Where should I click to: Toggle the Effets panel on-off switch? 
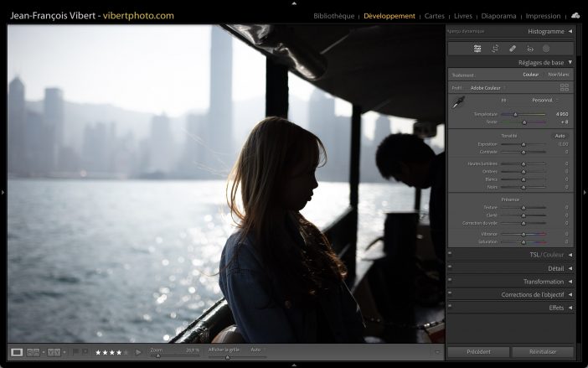coord(451,308)
